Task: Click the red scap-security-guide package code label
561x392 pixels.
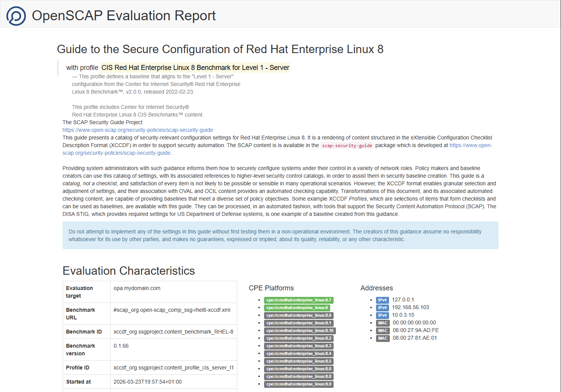Action: click(347, 146)
